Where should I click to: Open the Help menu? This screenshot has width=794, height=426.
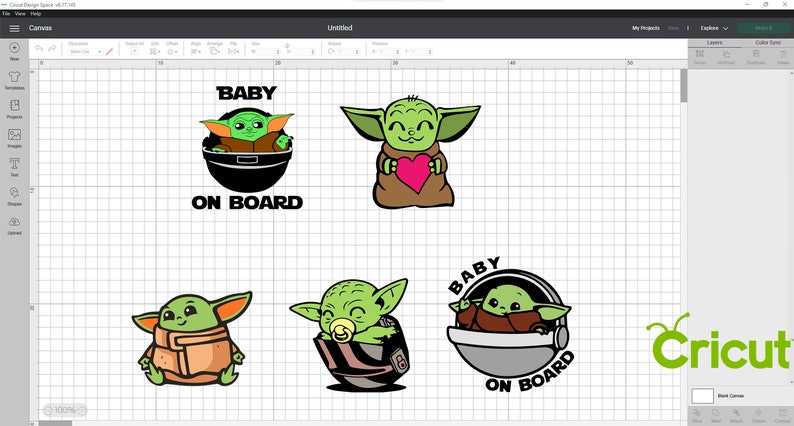[35, 14]
